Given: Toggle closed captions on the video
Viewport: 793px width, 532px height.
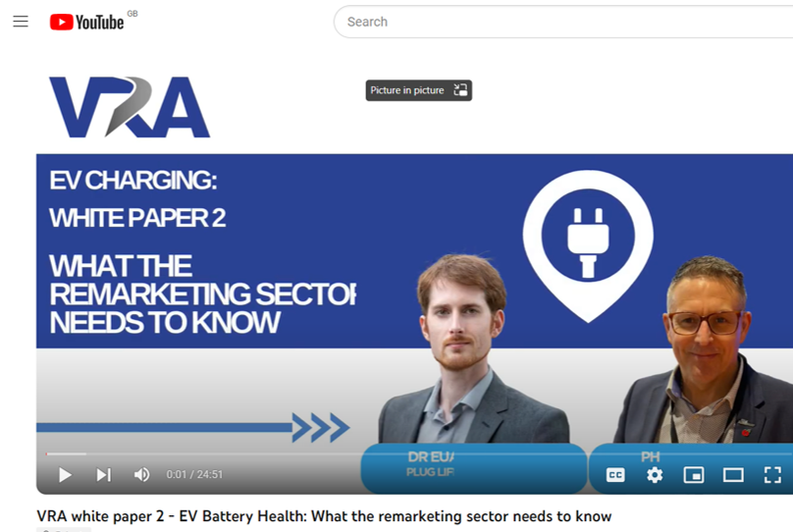Looking at the screenshot, I should pos(615,475).
